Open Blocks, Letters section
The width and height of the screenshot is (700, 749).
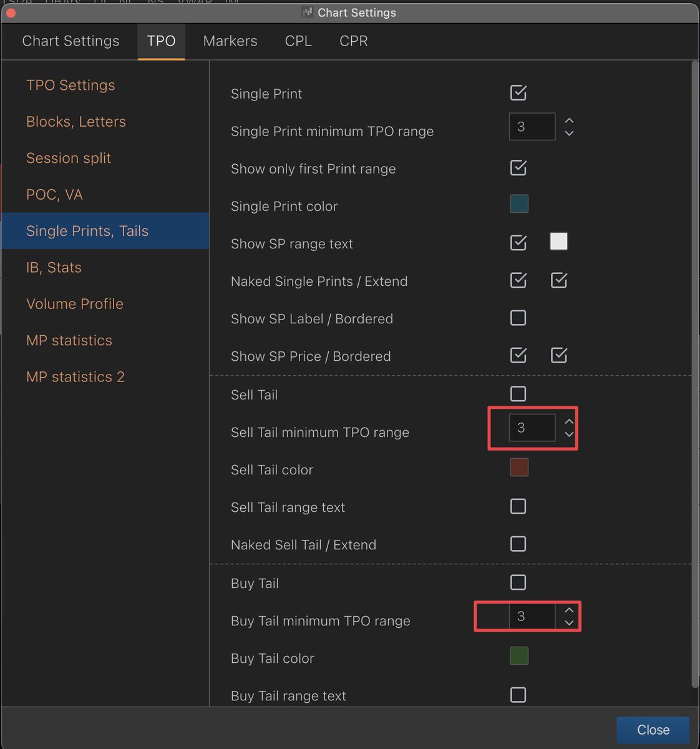tap(105, 122)
